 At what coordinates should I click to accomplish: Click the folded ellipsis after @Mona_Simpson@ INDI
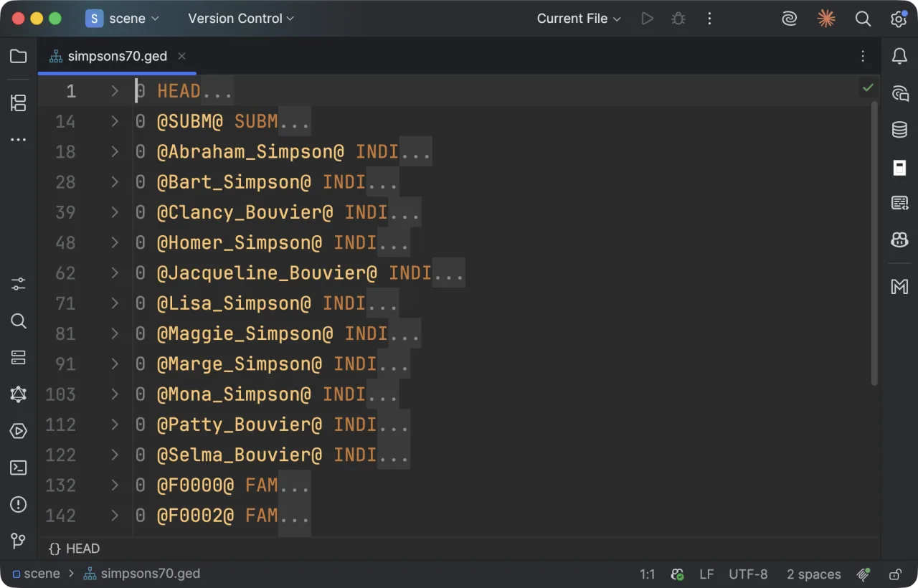coord(383,394)
